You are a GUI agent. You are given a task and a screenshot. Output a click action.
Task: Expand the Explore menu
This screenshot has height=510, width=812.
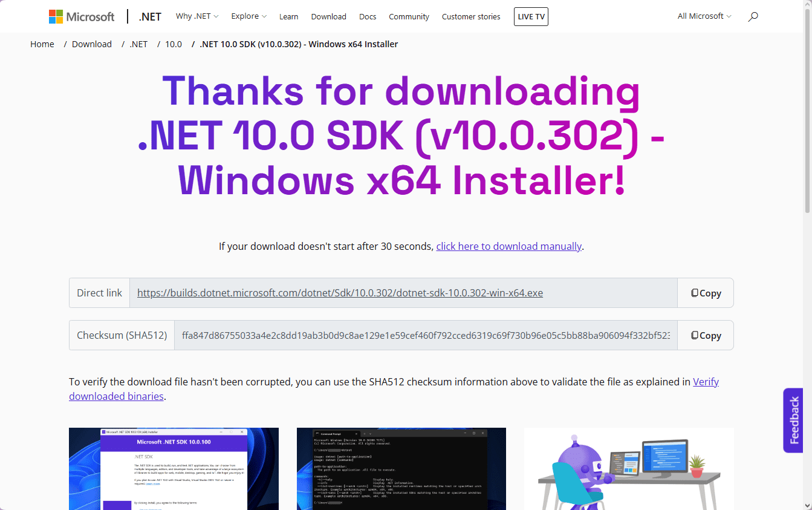248,16
